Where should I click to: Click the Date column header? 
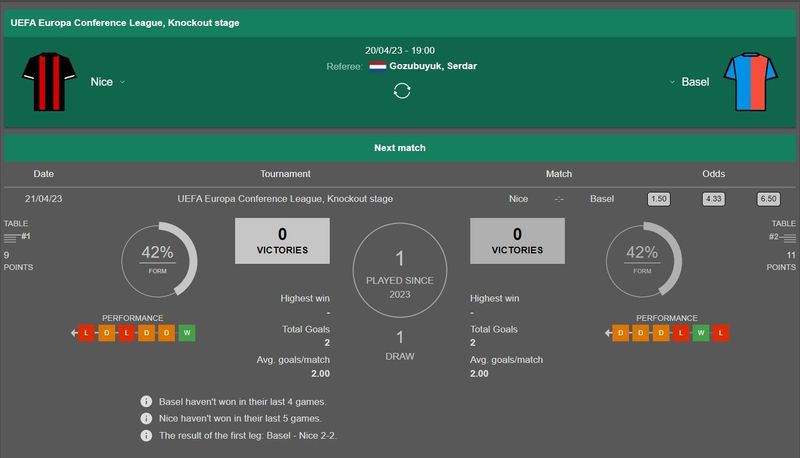click(x=43, y=174)
